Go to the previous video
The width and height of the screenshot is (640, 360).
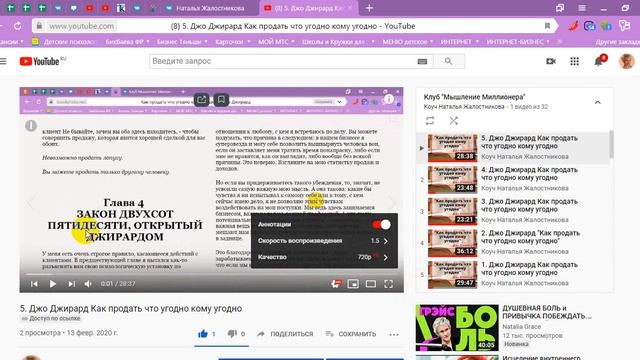(x=34, y=284)
